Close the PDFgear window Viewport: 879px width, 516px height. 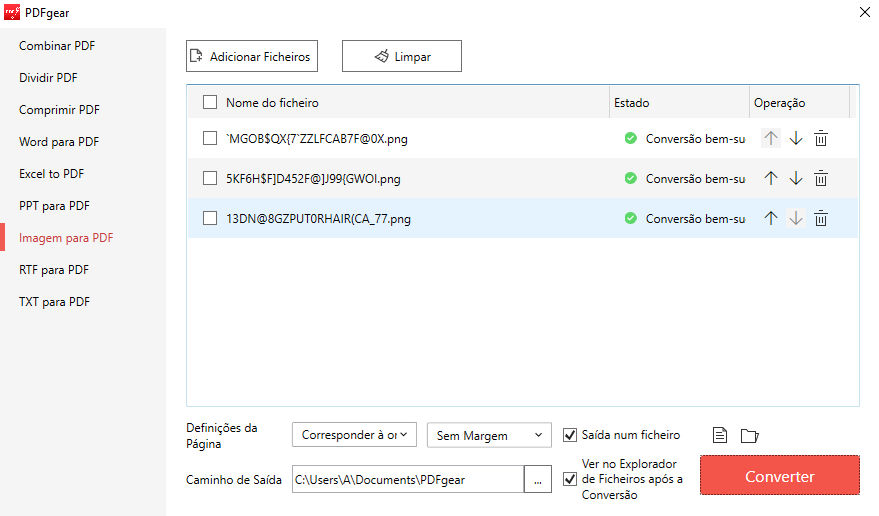coord(864,12)
